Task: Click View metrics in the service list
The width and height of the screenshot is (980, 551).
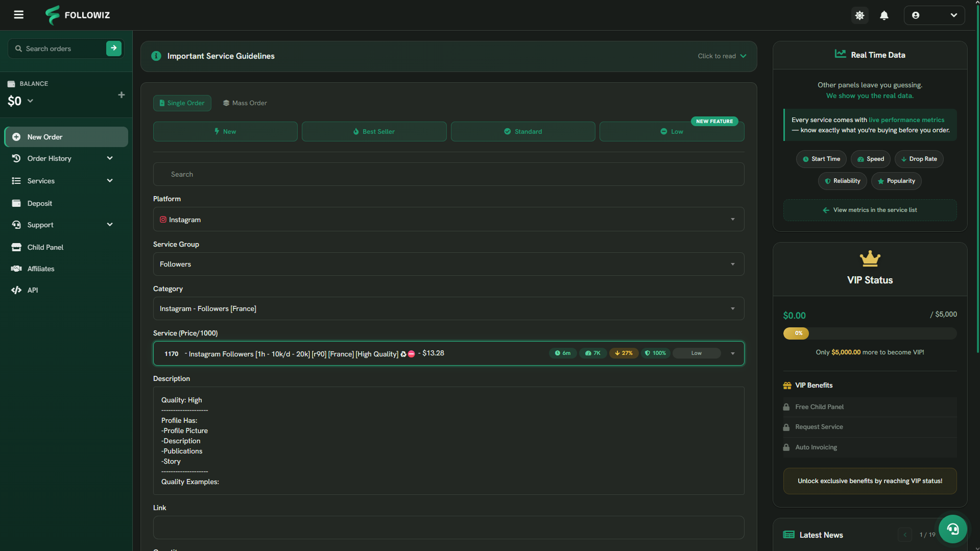Action: [870, 210]
